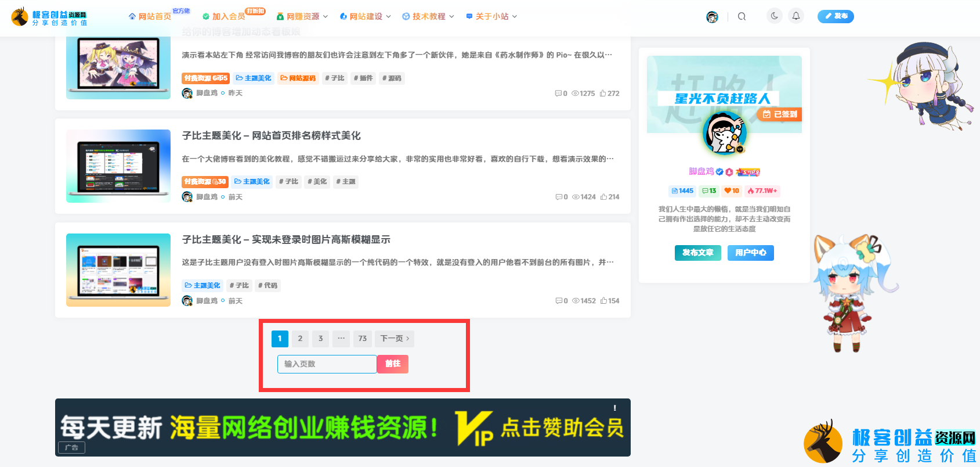This screenshot has width=980, height=467.
Task: Open notifications with the bell icon
Action: [796, 16]
